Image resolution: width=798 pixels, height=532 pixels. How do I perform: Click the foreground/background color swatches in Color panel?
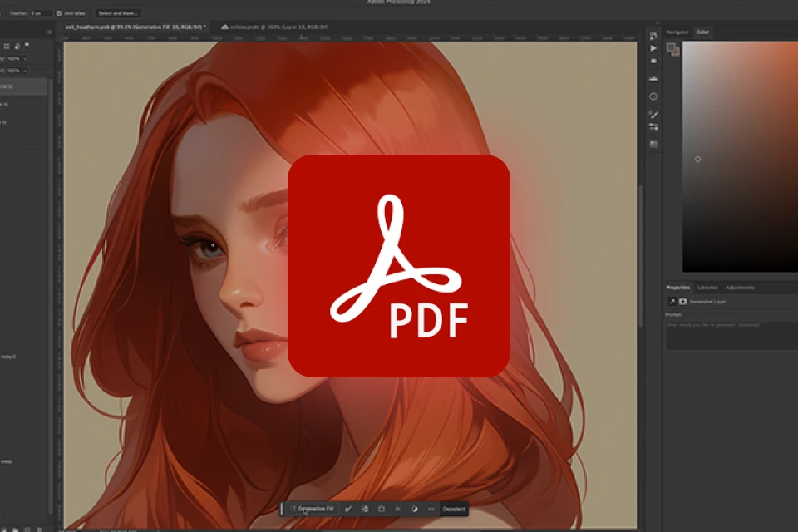672,49
